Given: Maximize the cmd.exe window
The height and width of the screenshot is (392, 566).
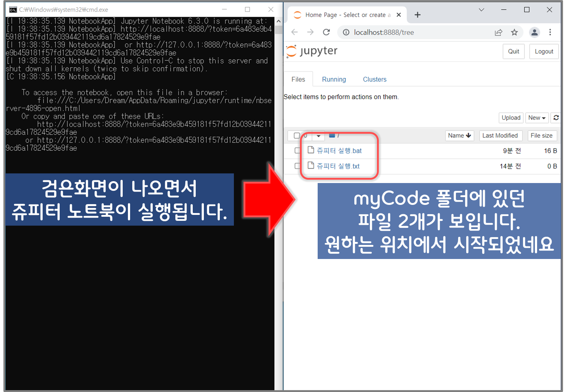Looking at the screenshot, I should coord(247,10).
